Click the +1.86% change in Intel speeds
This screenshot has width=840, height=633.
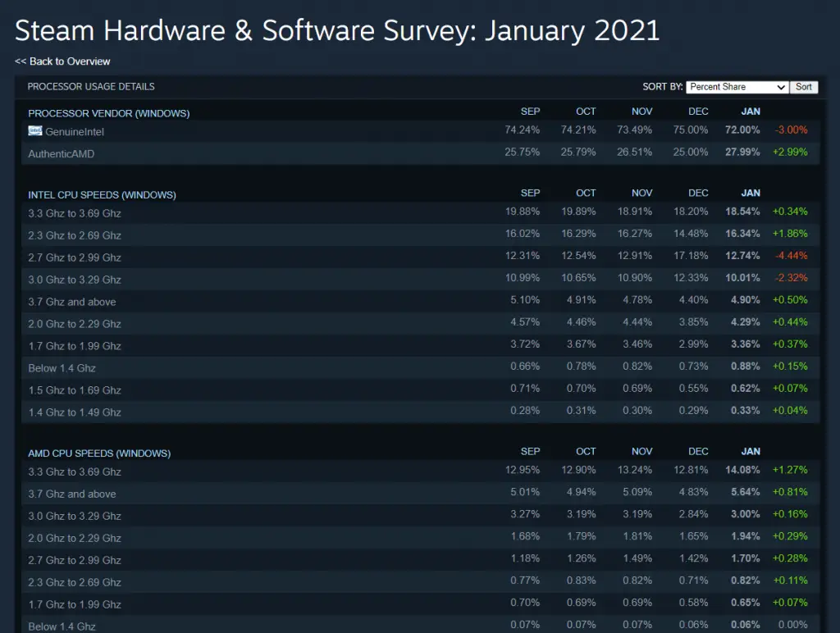pos(790,234)
